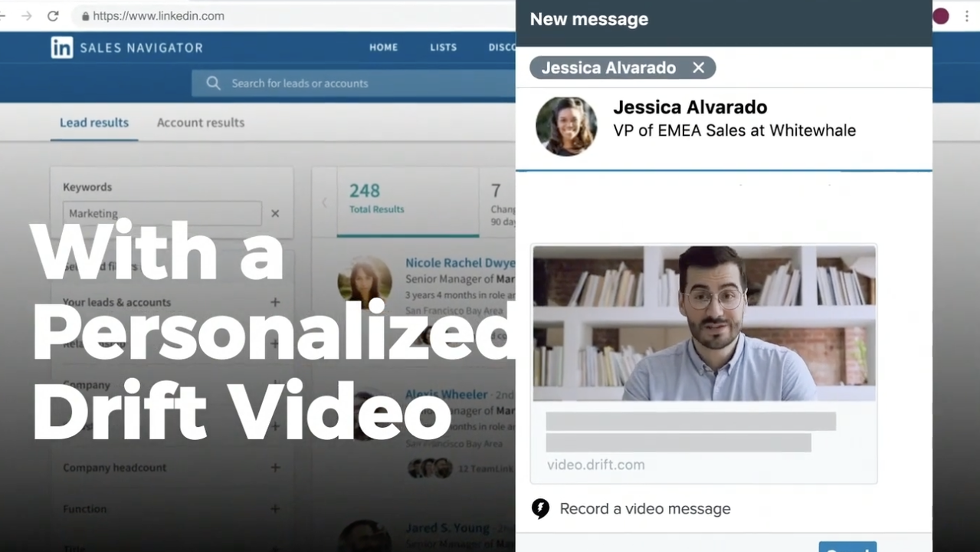The width and height of the screenshot is (980, 552).
Task: Open Jared S. Young's profile link
Action: [x=447, y=527]
